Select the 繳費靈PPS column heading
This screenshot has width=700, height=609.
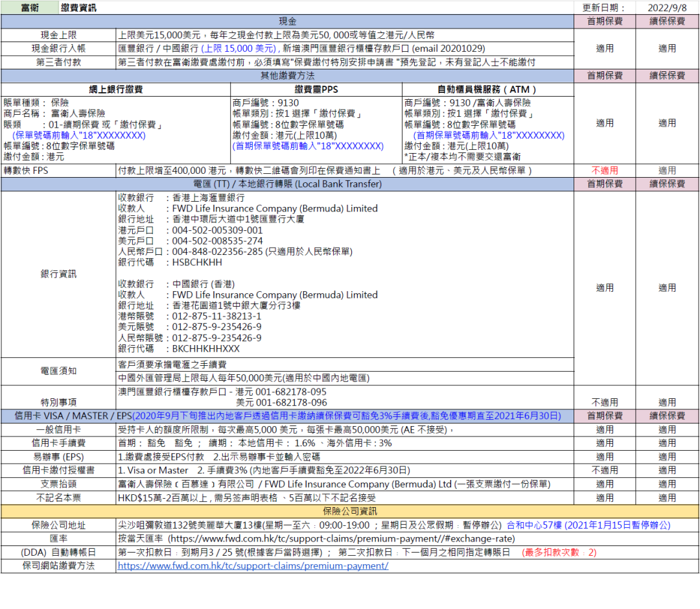316,90
